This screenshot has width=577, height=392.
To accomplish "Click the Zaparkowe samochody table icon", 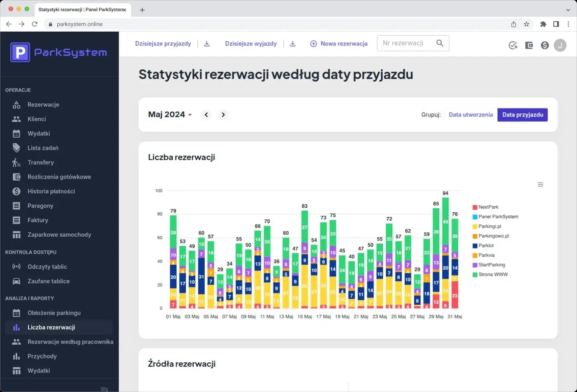I will point(16,235).
